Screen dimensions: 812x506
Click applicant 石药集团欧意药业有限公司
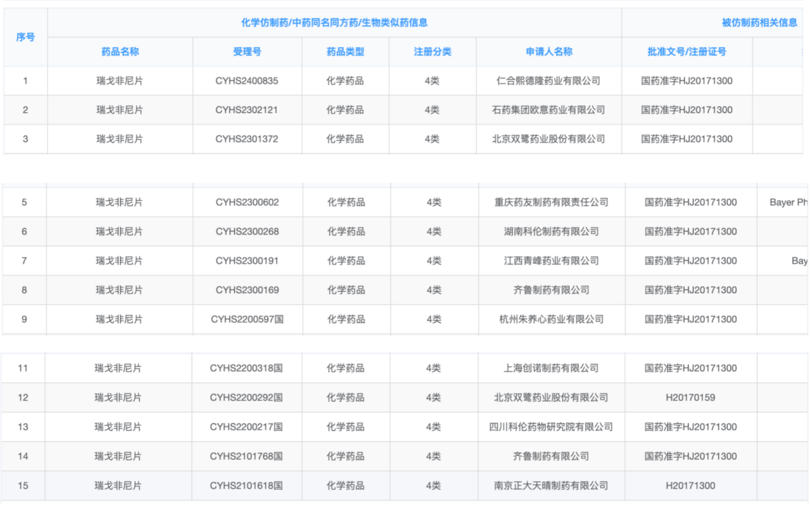point(549,110)
